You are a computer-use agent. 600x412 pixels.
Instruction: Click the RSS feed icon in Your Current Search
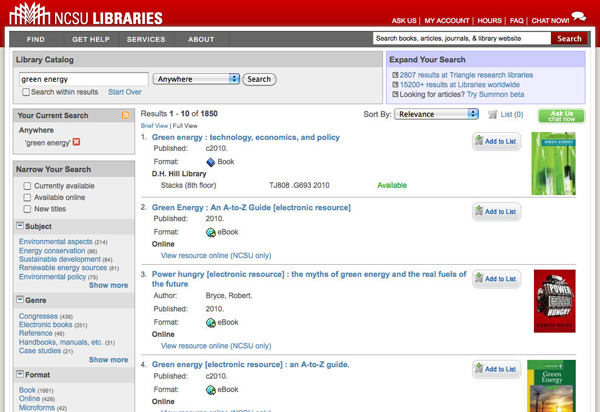tap(125, 116)
